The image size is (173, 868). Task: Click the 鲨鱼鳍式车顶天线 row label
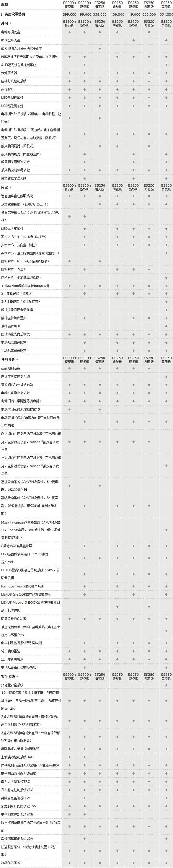coord(14,179)
